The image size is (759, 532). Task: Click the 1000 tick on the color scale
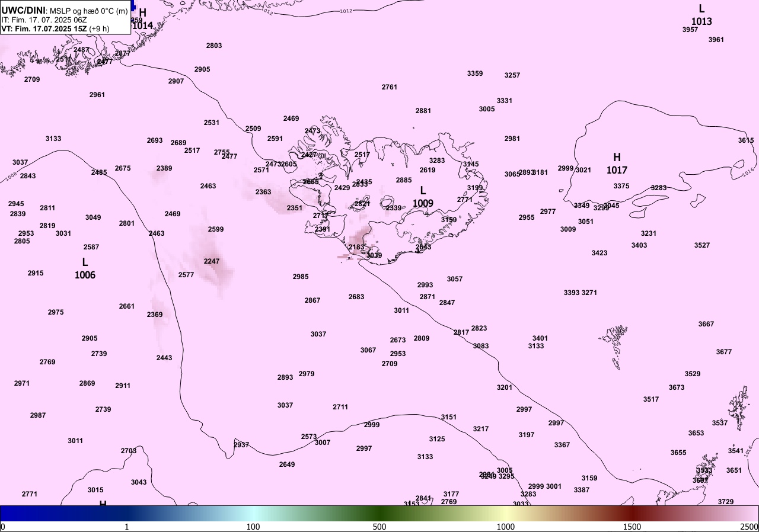tap(506, 527)
